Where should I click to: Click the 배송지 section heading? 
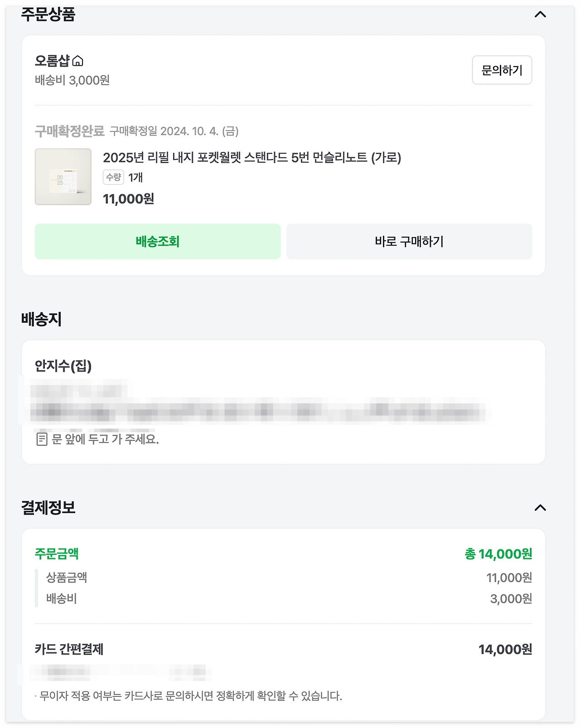[x=41, y=319]
